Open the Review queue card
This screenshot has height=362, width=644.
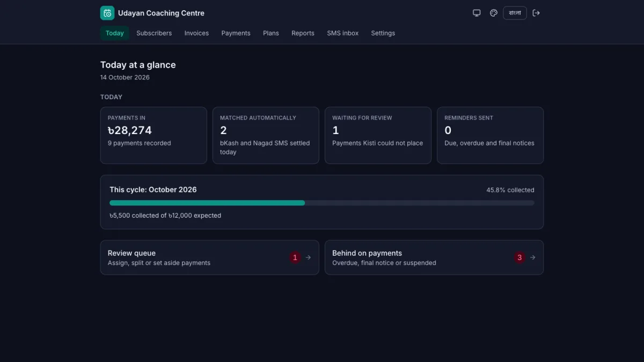click(x=210, y=257)
